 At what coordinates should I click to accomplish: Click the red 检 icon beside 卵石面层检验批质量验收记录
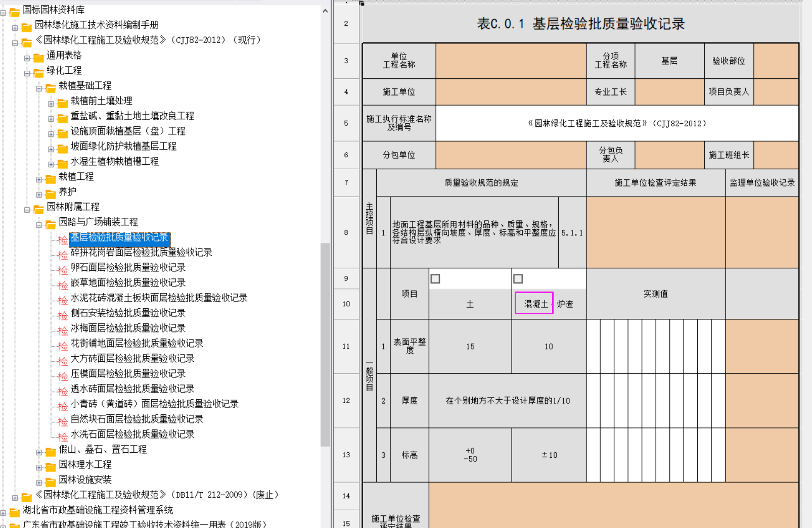[x=63, y=270]
